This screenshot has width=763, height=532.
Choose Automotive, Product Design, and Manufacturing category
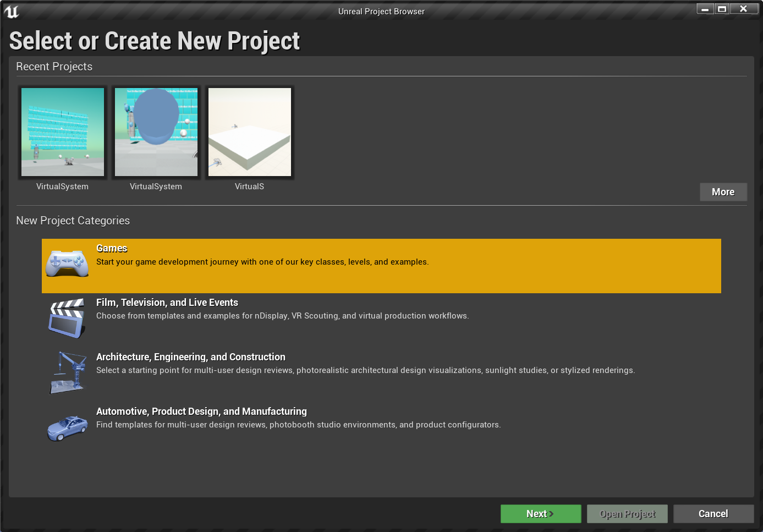coord(201,412)
